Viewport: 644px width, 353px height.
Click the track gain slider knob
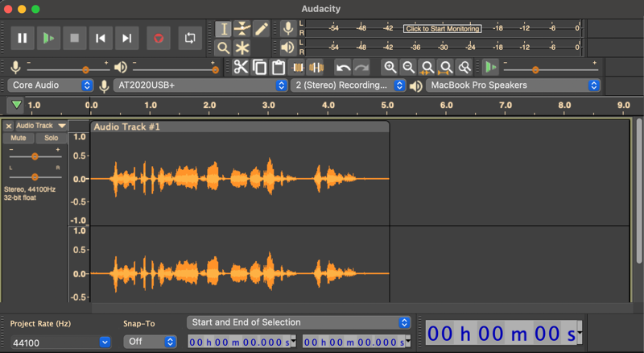click(x=35, y=156)
